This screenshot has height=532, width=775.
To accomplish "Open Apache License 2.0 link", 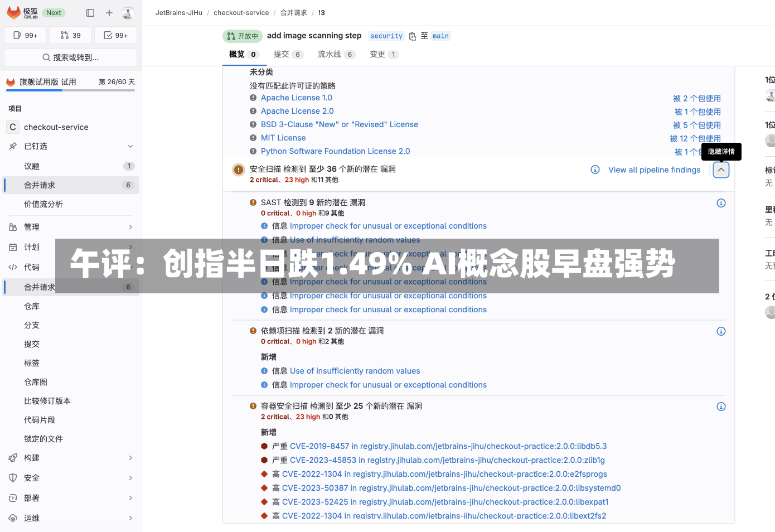I will click(297, 111).
